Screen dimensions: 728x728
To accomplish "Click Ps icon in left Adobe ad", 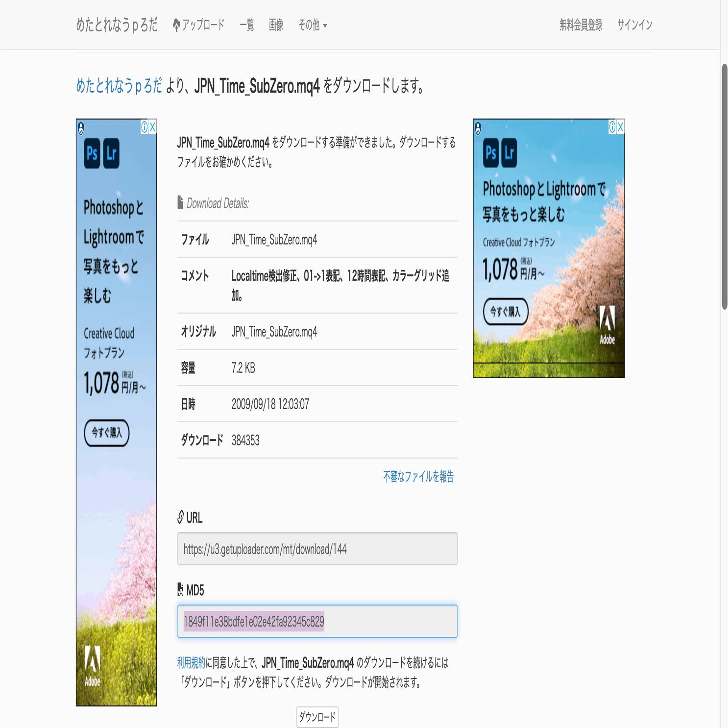I will tap(92, 153).
